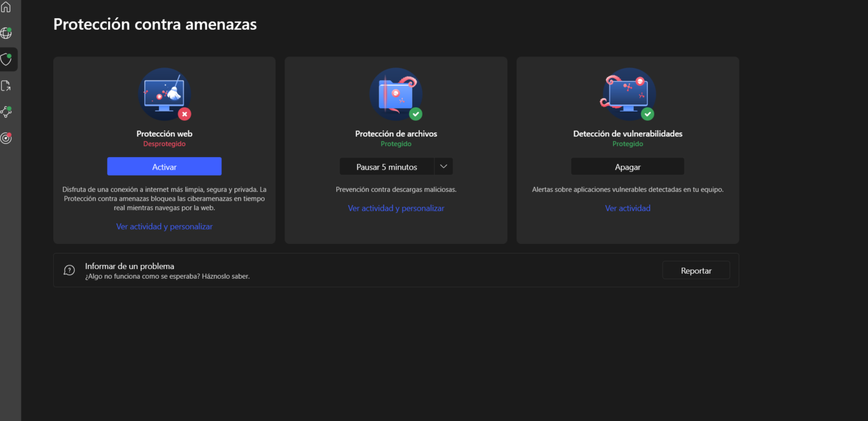Expand the pause duration dropdown arrow
Image resolution: width=868 pixels, height=421 pixels.
coord(444,167)
